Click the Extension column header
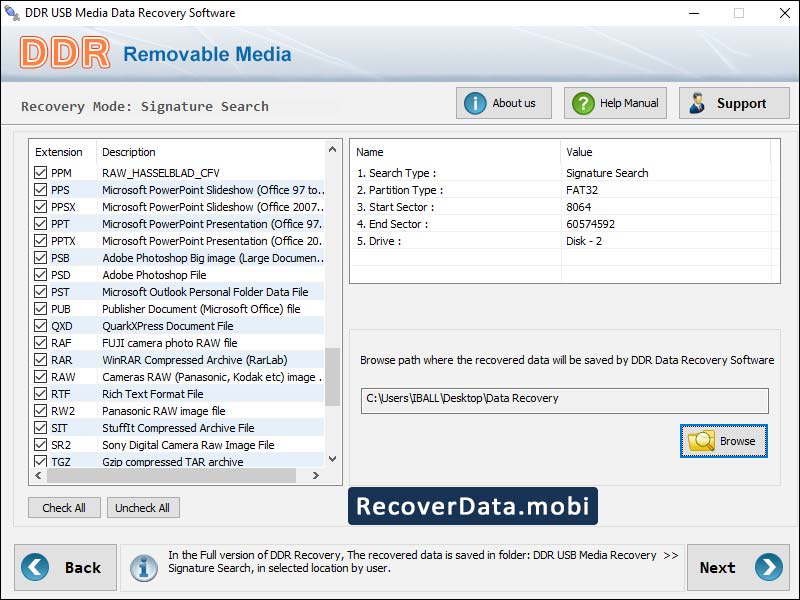The width and height of the screenshot is (800, 600). pyautogui.click(x=59, y=152)
